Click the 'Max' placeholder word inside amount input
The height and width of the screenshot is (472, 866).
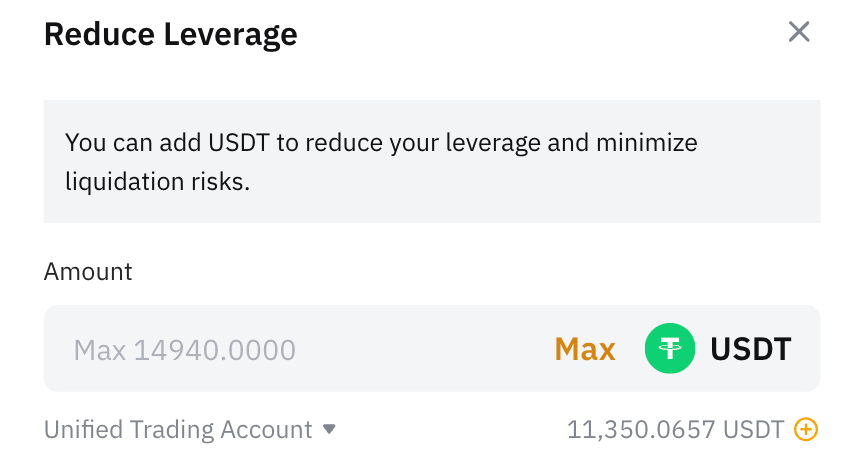tap(100, 350)
